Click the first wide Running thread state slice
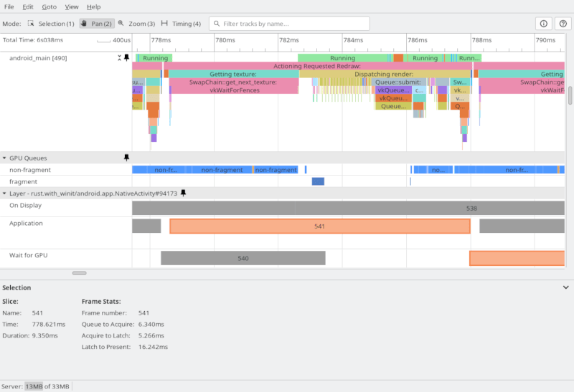This screenshot has height=392, width=574. (x=343, y=58)
